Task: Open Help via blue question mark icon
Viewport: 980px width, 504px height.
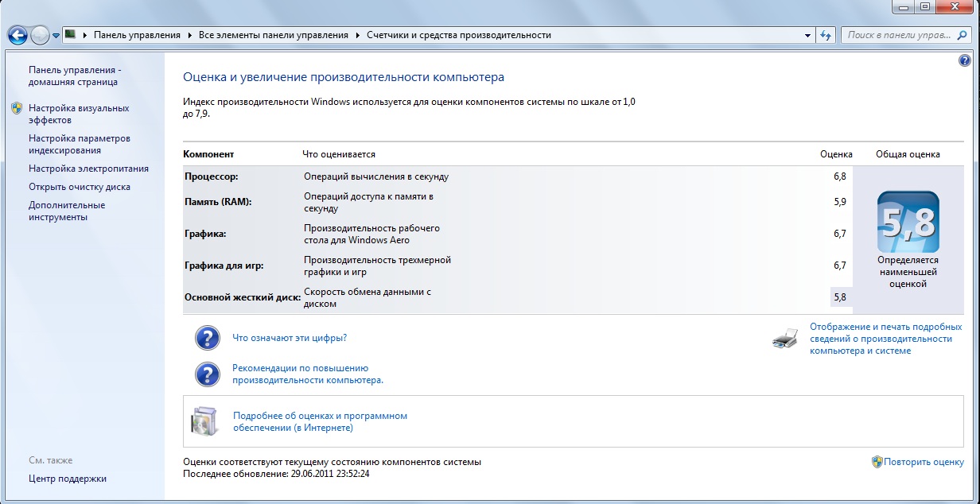Action: 965,60
